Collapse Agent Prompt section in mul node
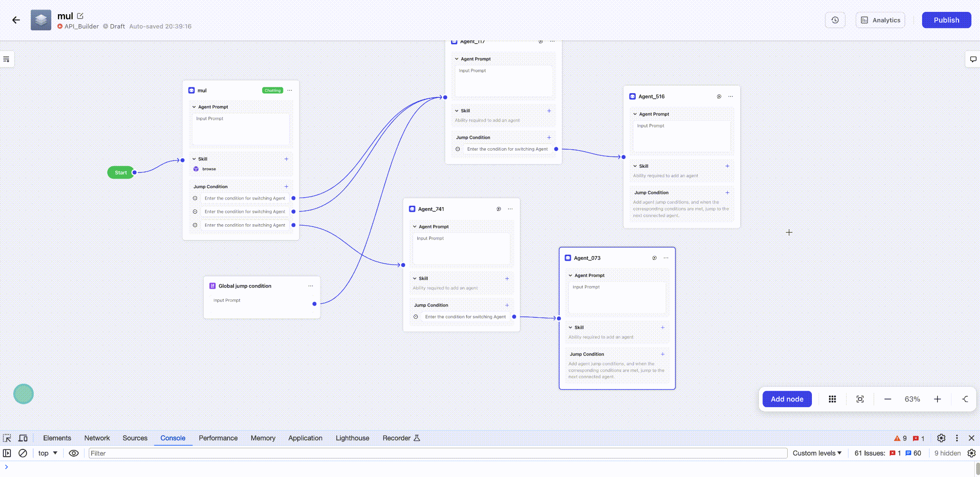 (x=194, y=107)
